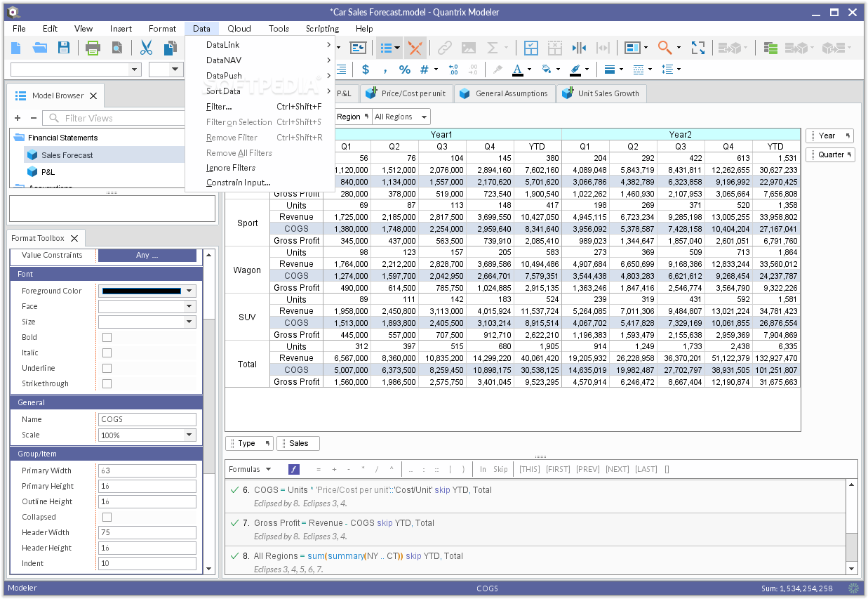Click the comma thousands separator icon
This screenshot has height=599, width=868.
click(x=385, y=70)
